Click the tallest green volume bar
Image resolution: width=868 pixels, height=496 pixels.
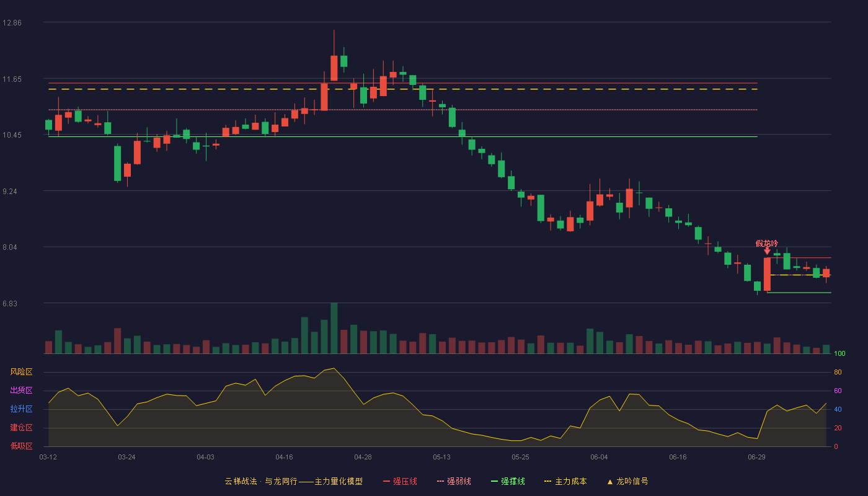334,328
